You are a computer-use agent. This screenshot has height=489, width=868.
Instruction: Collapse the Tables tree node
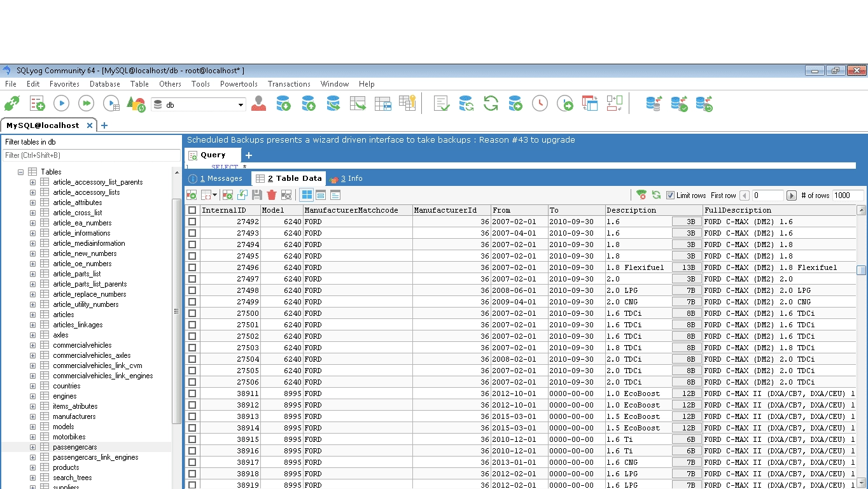tap(21, 172)
